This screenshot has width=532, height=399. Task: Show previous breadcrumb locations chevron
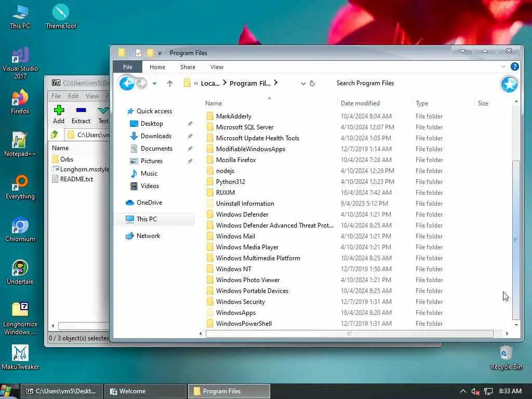(x=196, y=83)
